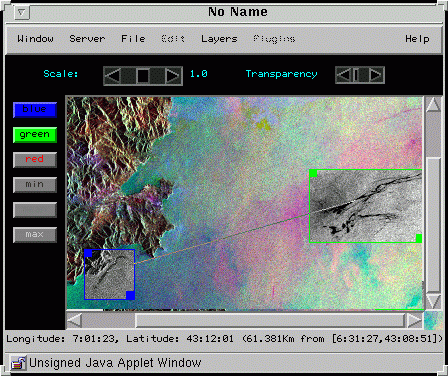
Task: Select the blue layer button
Action: (x=35, y=110)
